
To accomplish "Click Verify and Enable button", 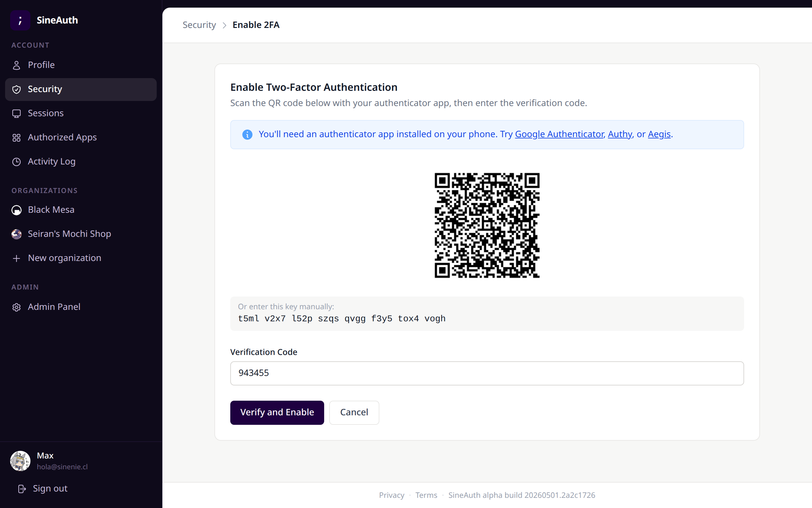I will click(x=277, y=412).
